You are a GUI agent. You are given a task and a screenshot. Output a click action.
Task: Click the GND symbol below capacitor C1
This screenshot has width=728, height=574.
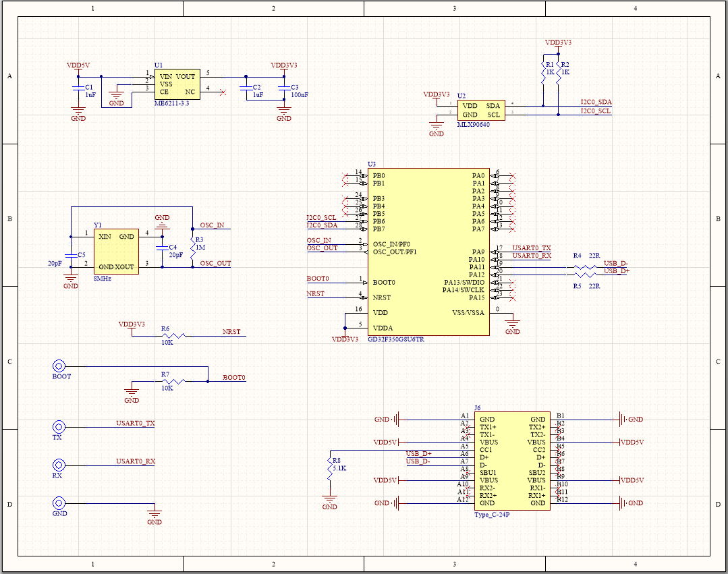(x=78, y=114)
